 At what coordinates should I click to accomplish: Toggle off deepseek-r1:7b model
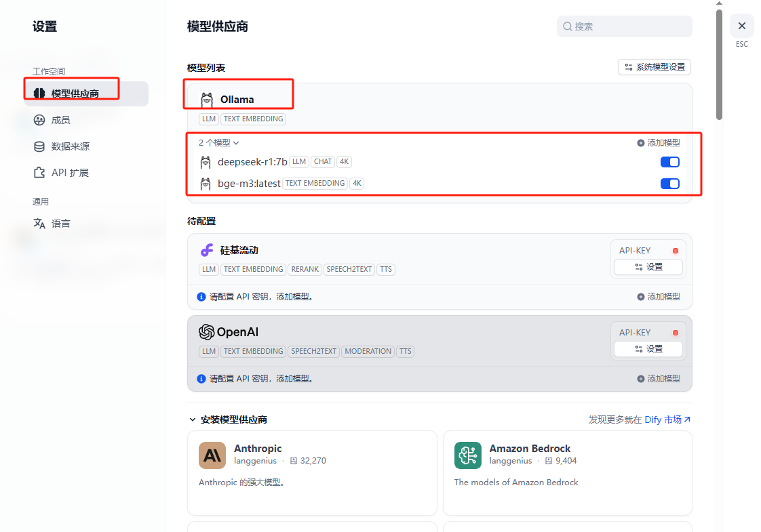669,162
